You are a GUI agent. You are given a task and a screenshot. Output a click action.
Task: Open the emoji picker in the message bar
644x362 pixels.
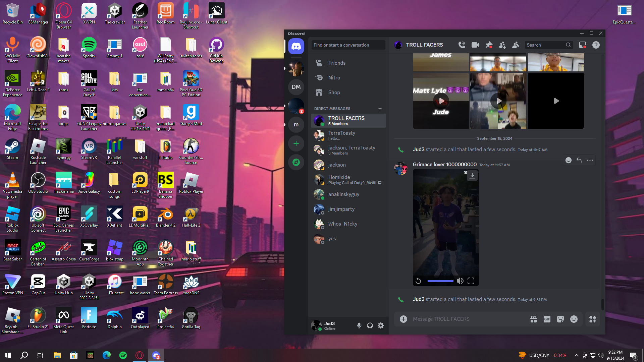click(574, 319)
